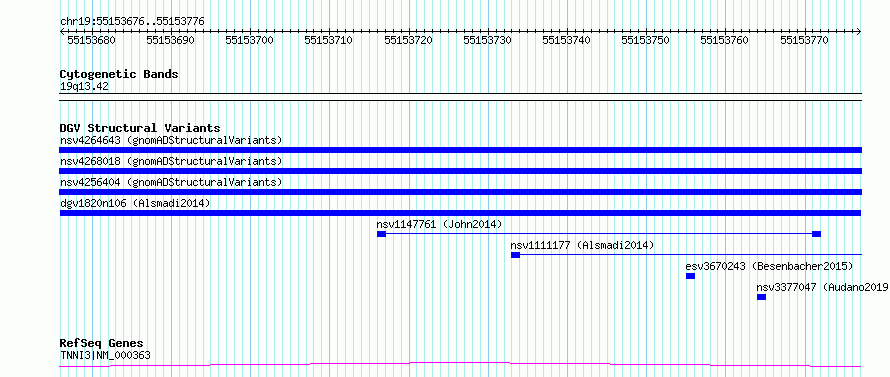Viewport: 890px width, 377px height.
Task: Select the nsv4256404 blue variant bar
Action: coord(461,192)
